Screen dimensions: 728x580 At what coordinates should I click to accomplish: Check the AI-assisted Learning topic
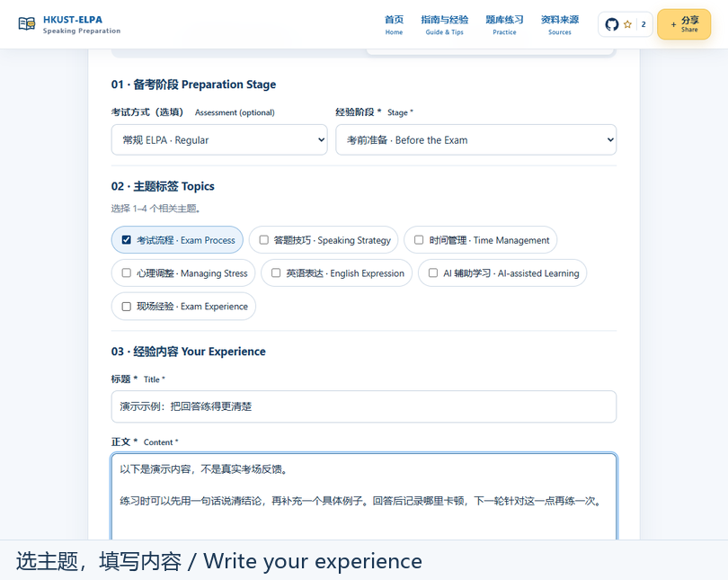[x=432, y=272]
